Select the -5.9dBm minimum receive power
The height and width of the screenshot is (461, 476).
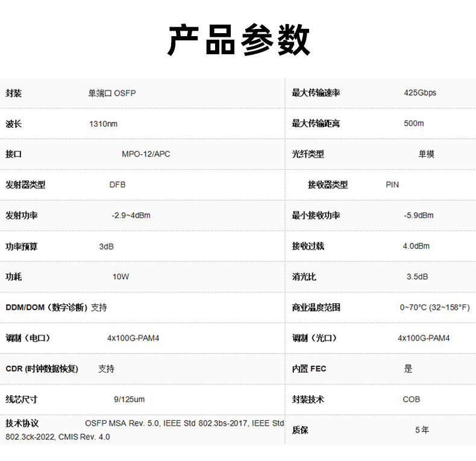tap(419, 216)
